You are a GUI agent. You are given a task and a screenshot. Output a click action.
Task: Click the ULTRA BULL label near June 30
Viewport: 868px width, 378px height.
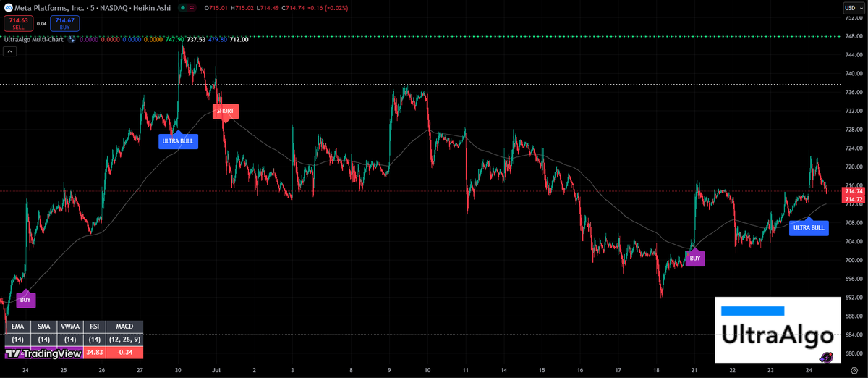click(x=178, y=140)
